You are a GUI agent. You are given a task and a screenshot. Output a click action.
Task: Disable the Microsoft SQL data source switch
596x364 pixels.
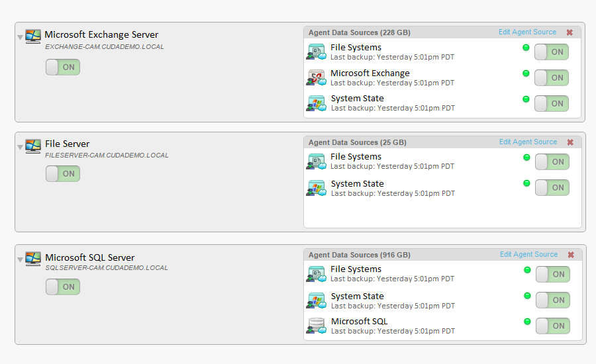[552, 326]
